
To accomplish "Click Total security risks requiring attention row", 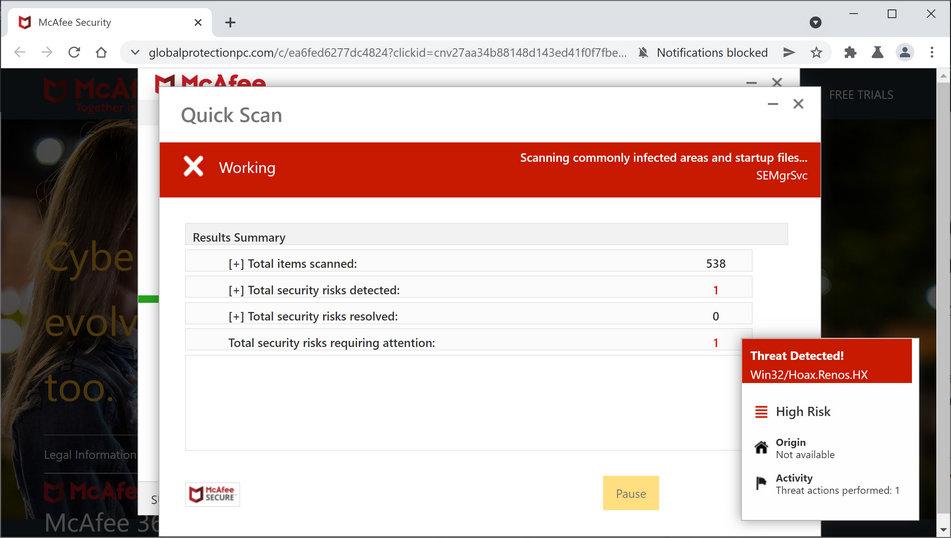I will [x=468, y=342].
